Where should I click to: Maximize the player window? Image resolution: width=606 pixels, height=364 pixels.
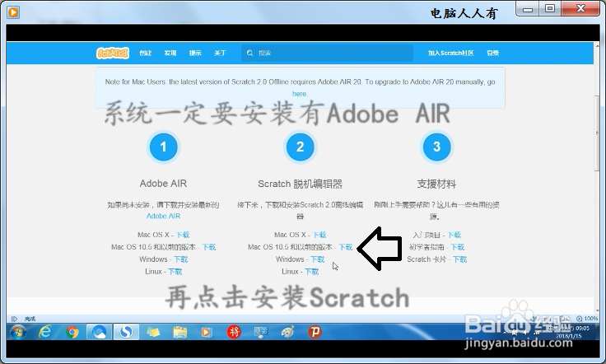pos(550,8)
